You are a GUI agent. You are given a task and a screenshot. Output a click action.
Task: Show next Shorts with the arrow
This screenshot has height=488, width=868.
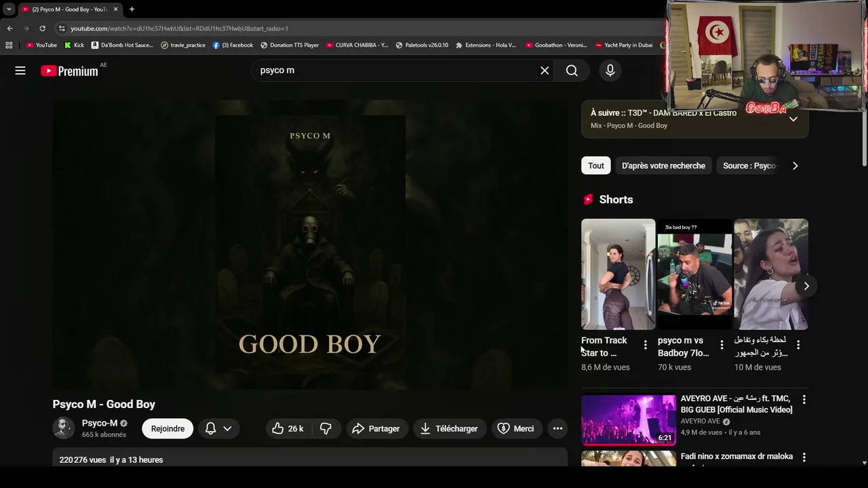(x=806, y=286)
